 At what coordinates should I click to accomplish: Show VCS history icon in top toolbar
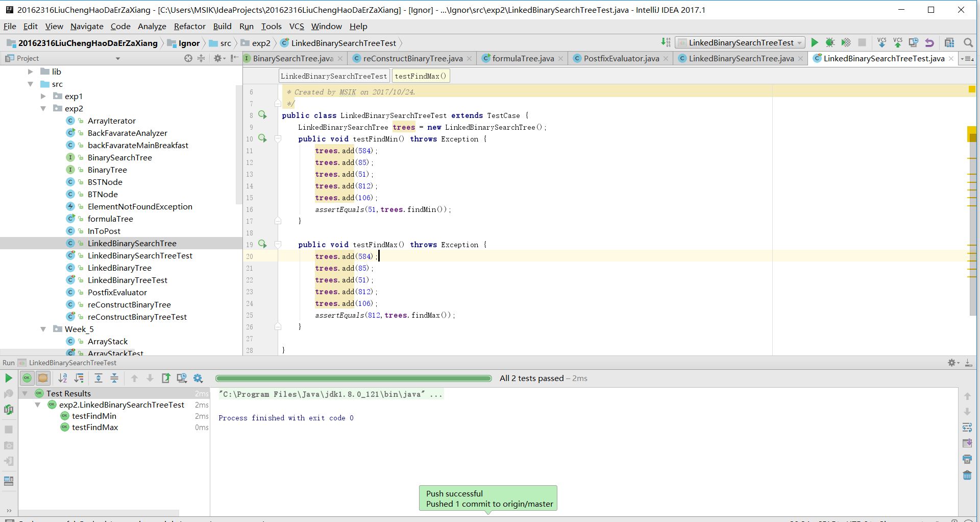[x=913, y=42]
